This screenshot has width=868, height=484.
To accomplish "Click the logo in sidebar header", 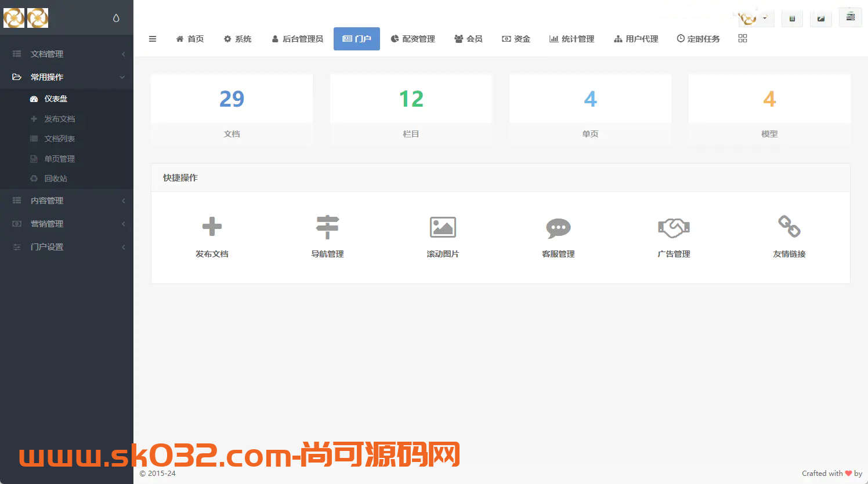I will pos(26,18).
